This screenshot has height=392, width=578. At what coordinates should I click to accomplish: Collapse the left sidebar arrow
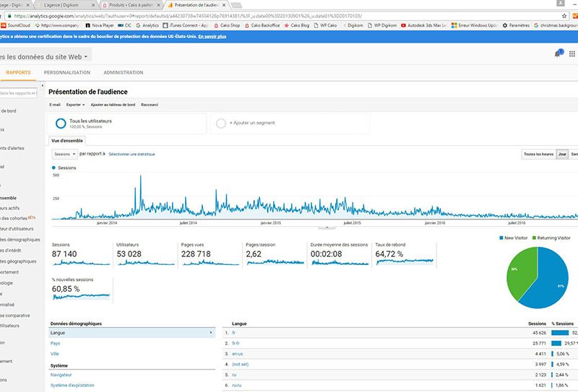[x=43, y=85]
